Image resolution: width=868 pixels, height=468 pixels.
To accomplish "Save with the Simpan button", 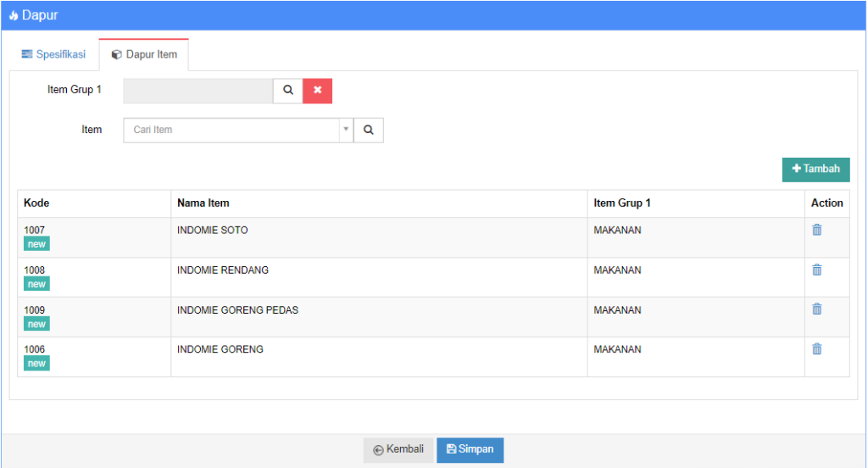I will [x=470, y=449].
